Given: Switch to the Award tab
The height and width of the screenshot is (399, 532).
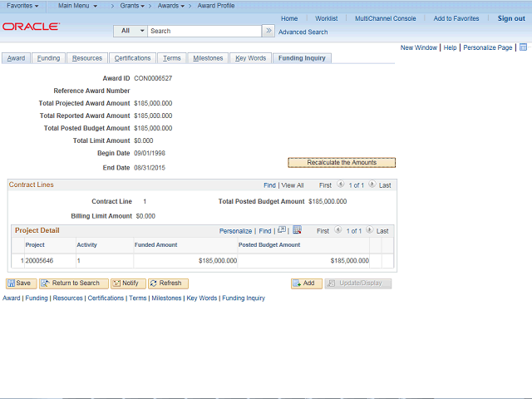Looking at the screenshot, I should 16,58.
